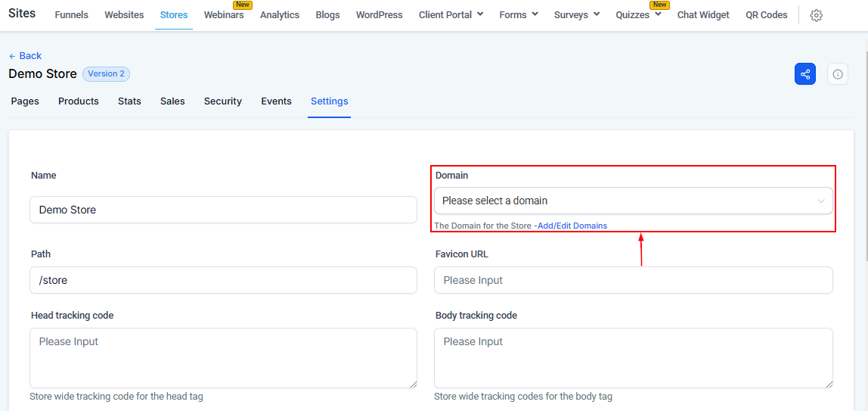Click the Head tracking code textarea
Screen dimensions: 868x411
(x=223, y=358)
